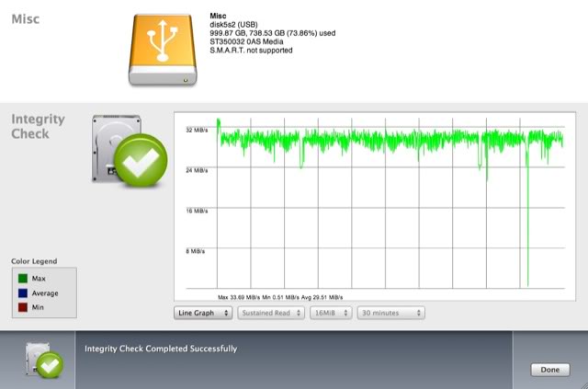This screenshot has width=588, height=389.
Task: Click the Integrity Check section heading
Action: click(x=38, y=126)
